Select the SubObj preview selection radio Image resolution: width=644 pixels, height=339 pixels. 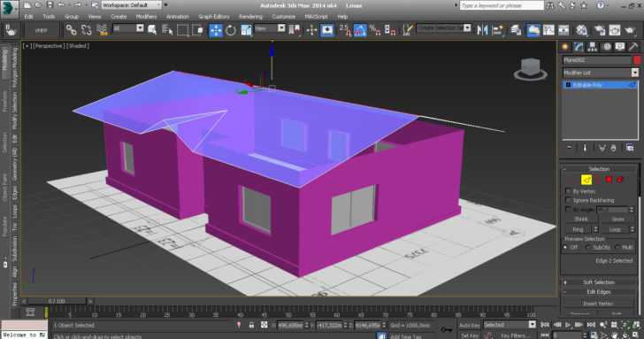(588, 247)
